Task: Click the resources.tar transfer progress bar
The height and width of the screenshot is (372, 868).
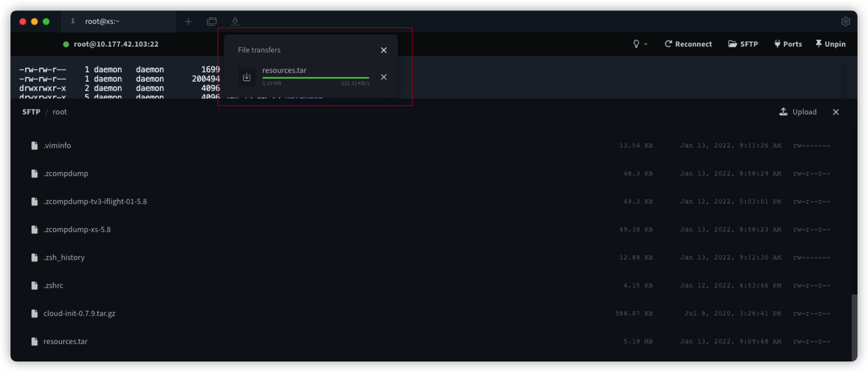Action: point(316,78)
